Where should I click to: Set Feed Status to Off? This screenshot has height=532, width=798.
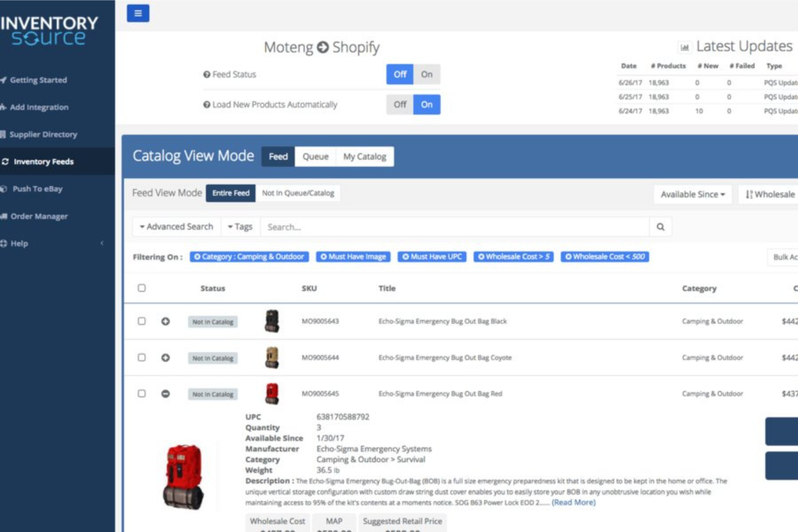400,74
